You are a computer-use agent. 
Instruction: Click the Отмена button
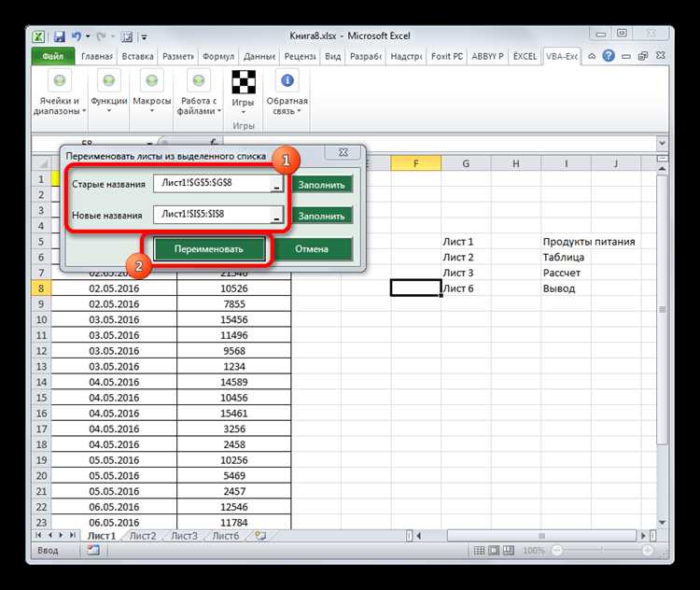tap(311, 248)
